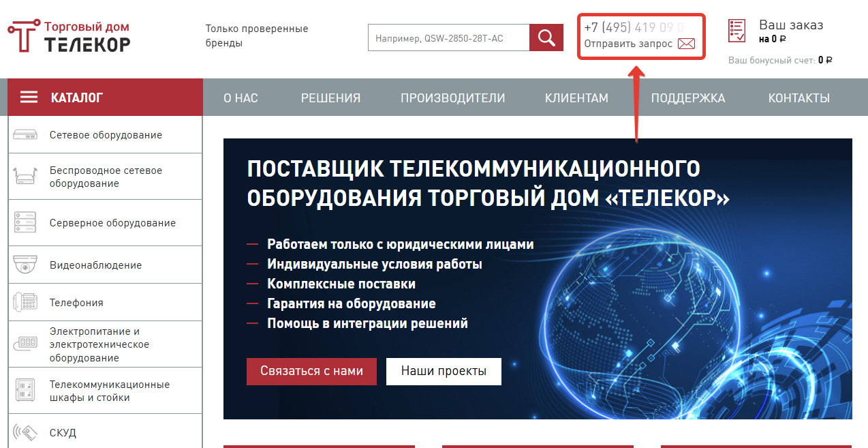
Task: Click the red magnifier search button
Action: [546, 38]
